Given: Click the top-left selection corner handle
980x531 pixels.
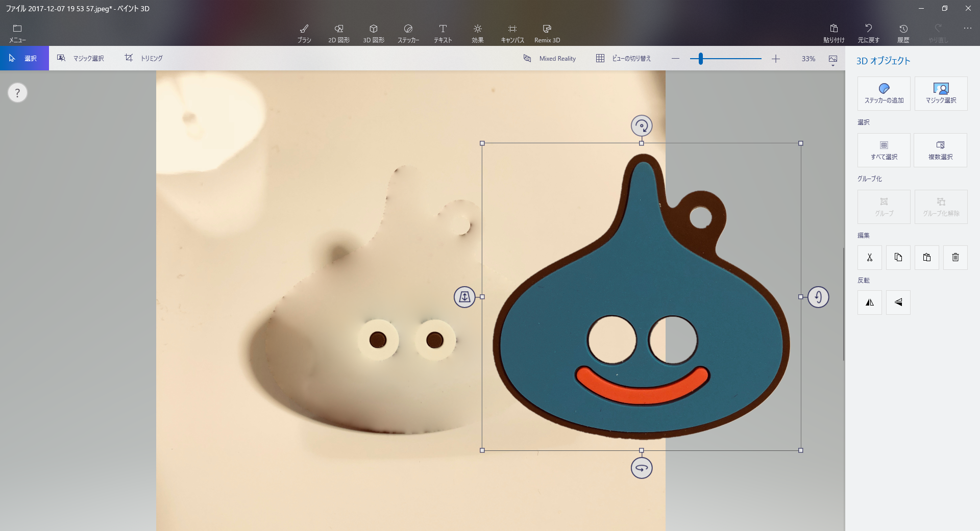Looking at the screenshot, I should point(482,143).
